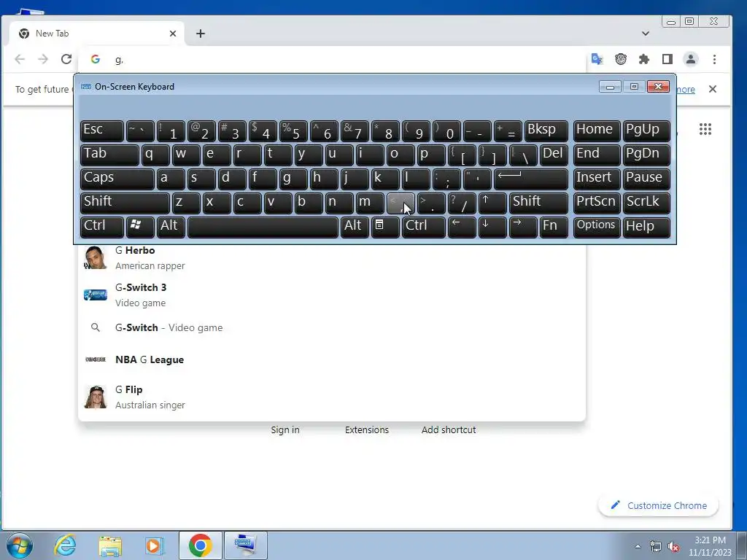Click the letter g key
The height and width of the screenshot is (560, 747).
pyautogui.click(x=293, y=179)
